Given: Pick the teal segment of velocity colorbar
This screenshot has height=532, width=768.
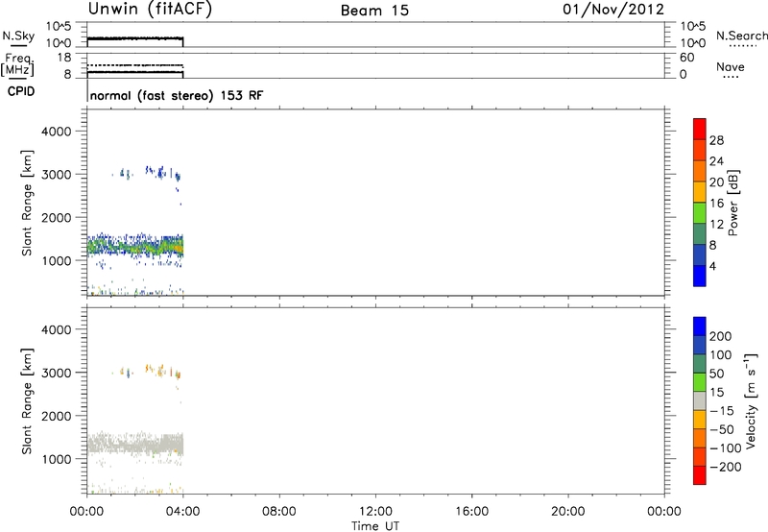Looking at the screenshot, I should tap(700, 364).
